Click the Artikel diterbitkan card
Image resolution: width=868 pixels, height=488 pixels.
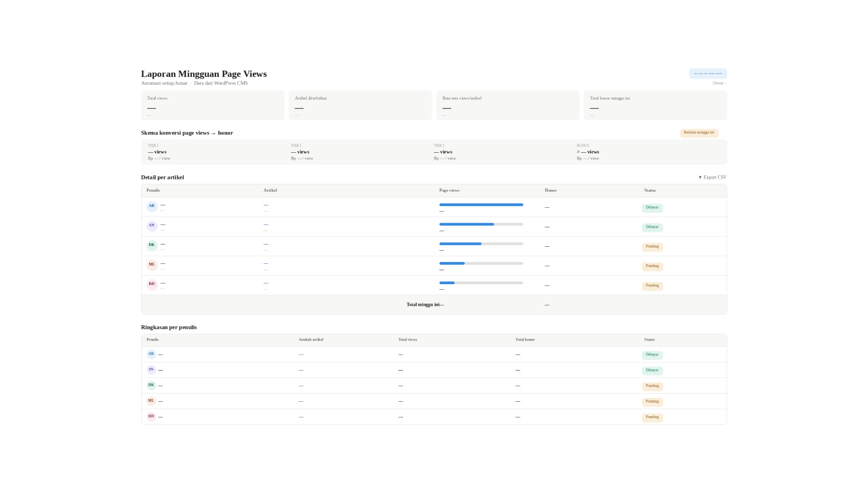pos(360,105)
